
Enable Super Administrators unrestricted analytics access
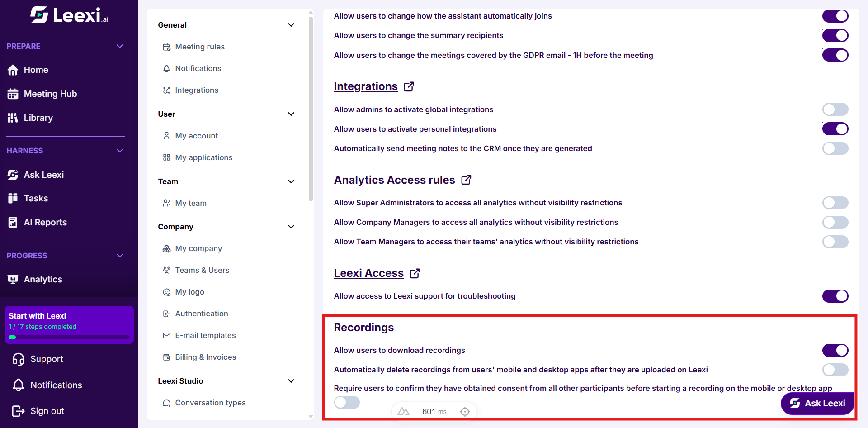[x=835, y=203]
